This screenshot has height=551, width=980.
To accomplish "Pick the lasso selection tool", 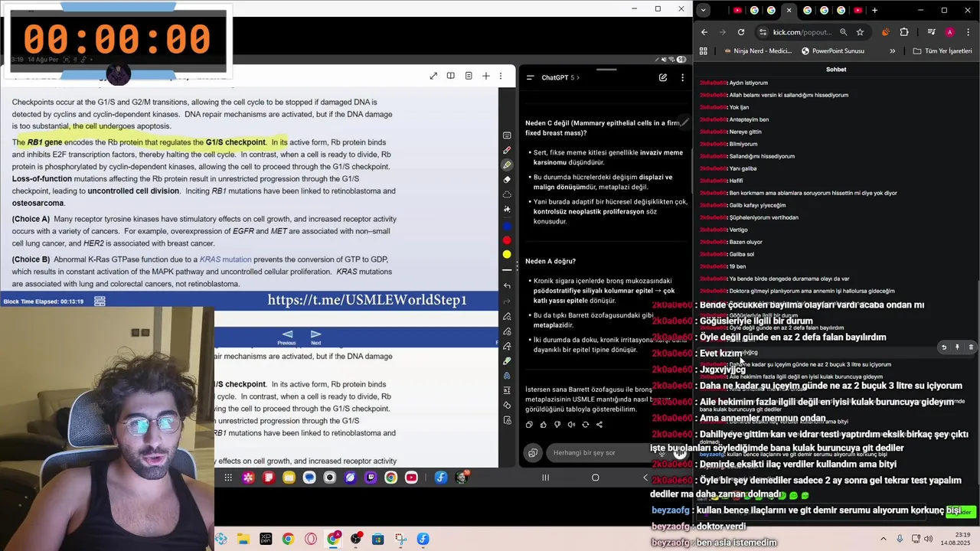I will point(507,194).
